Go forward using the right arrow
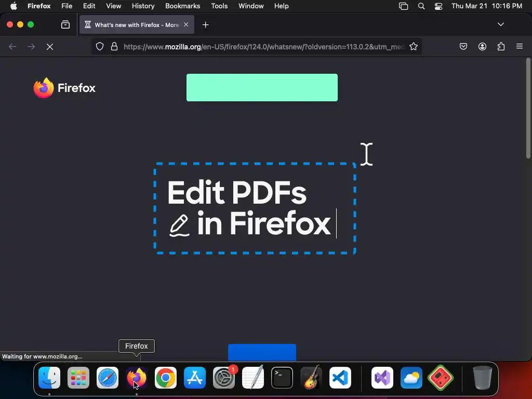This screenshot has width=532, height=399. coord(31,47)
